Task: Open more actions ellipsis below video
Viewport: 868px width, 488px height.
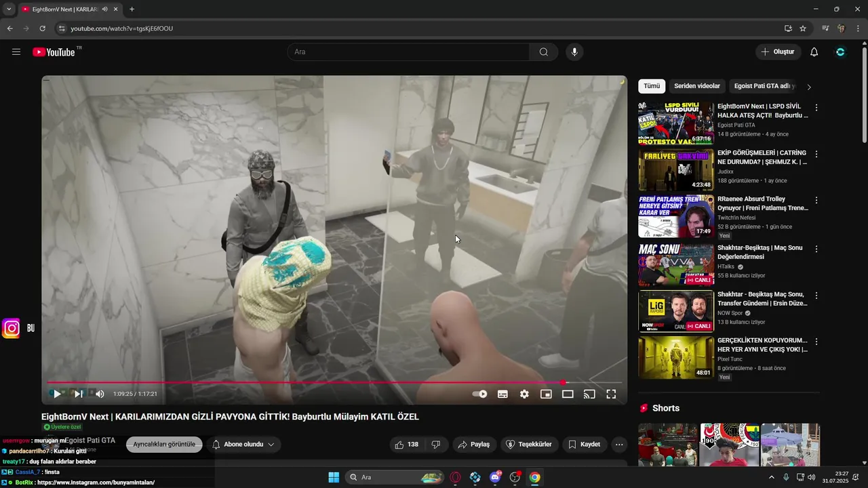Action: click(x=619, y=445)
